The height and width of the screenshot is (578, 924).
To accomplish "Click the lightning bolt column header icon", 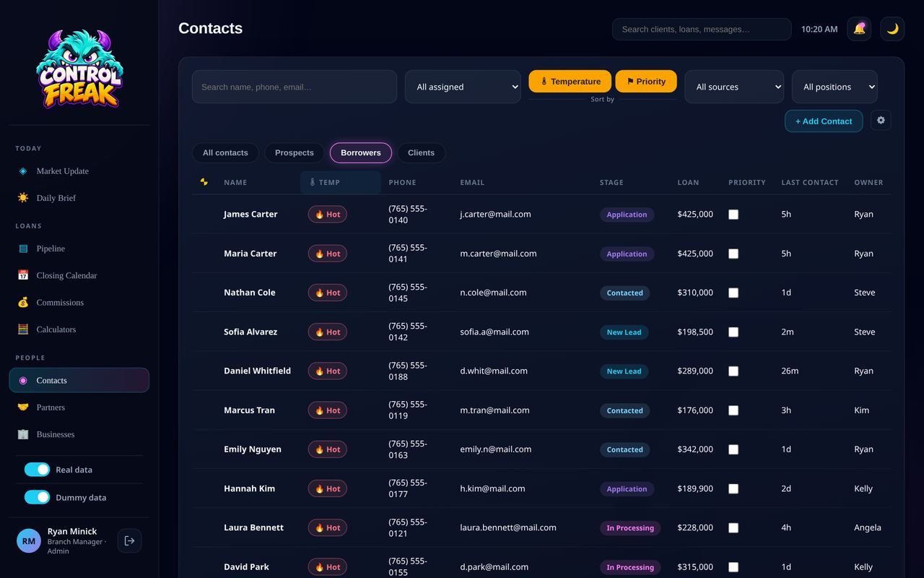I will pos(204,182).
